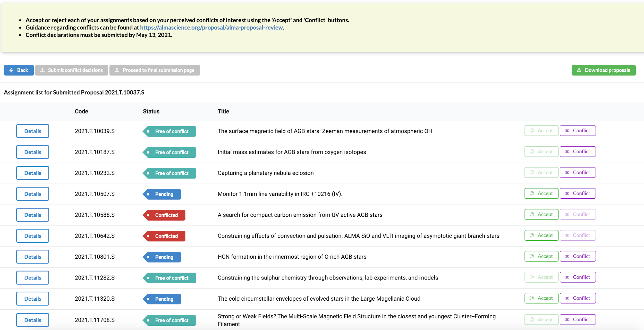Viewport: 644px width, 330px height.
Task: Click Submit conflict decisions button
Action: point(71,70)
